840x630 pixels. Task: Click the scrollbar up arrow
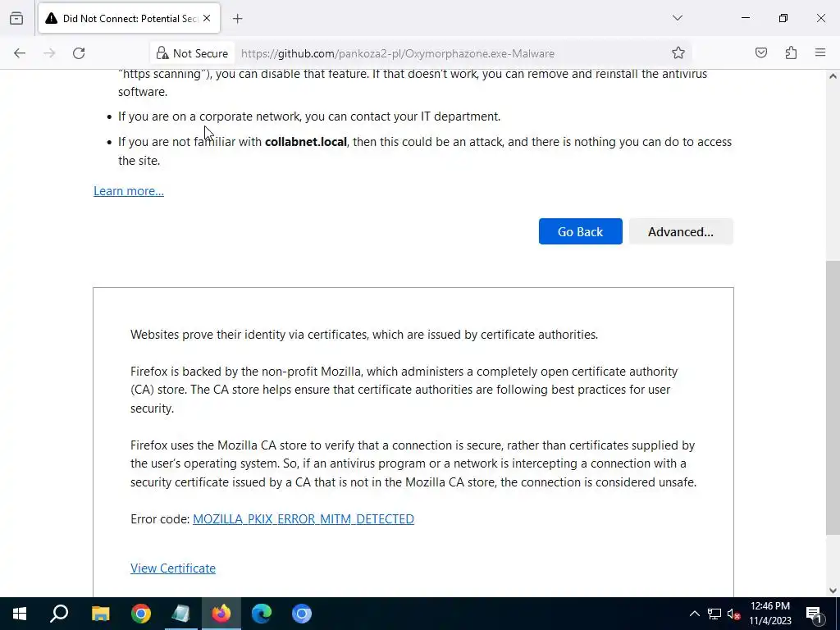coord(833,76)
